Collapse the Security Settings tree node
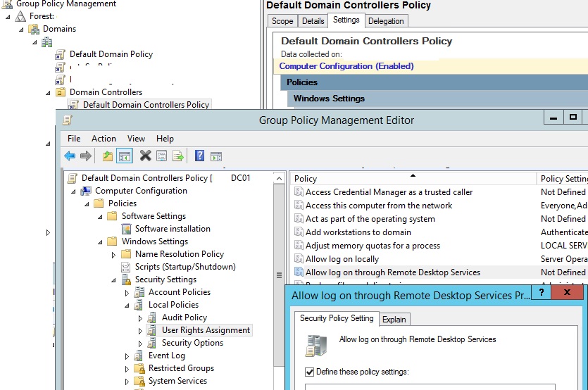588x390 pixels. 114,280
